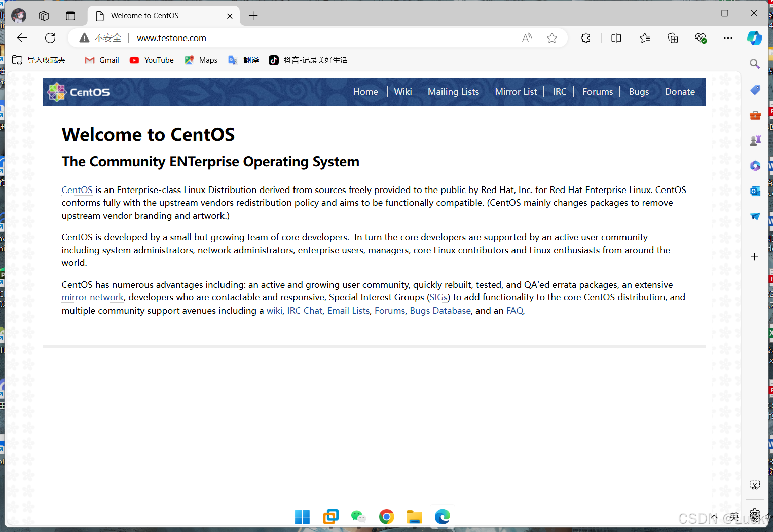Open IRC in CentOS navigation
Viewport: 773px width, 532px height.
[x=560, y=92]
